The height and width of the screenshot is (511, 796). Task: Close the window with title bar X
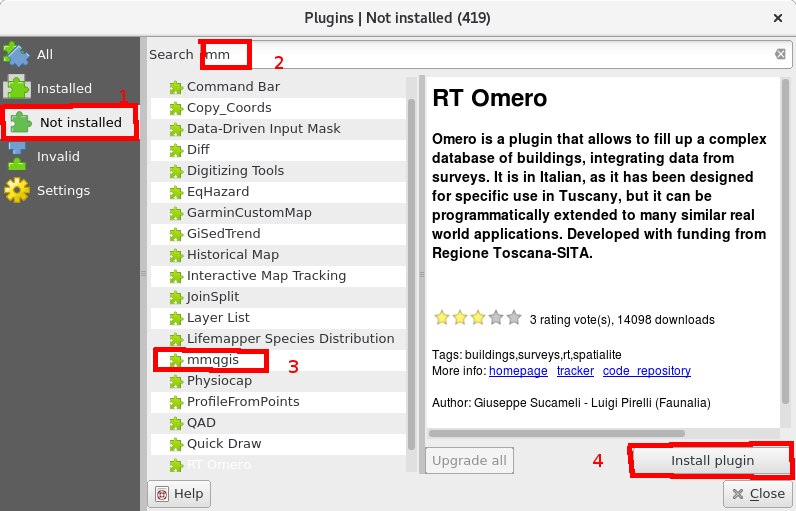[x=777, y=18]
